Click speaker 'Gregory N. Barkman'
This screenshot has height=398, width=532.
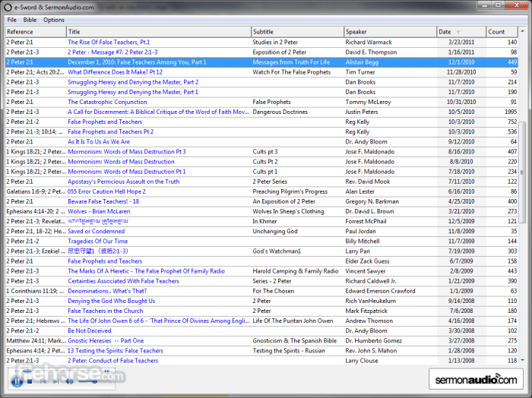point(372,201)
